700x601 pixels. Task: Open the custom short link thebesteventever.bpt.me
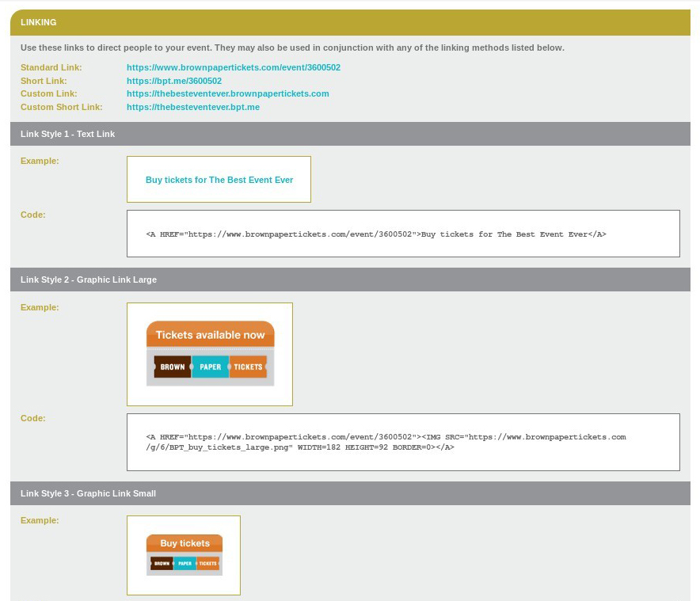click(x=193, y=107)
